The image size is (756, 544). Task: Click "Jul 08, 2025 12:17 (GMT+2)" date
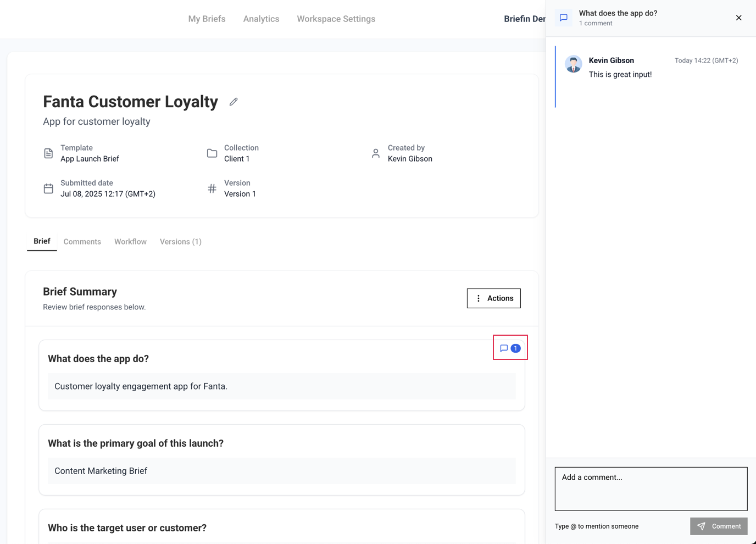pos(108,194)
